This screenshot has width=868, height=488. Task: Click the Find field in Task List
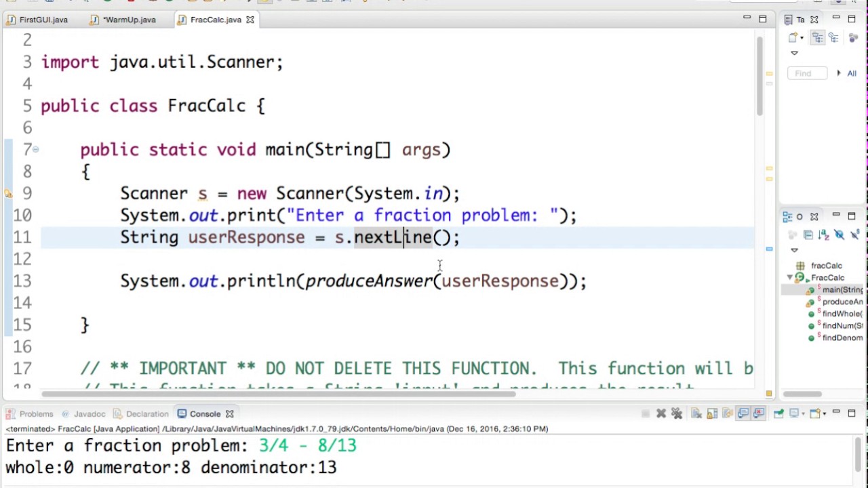pyautogui.click(x=807, y=73)
